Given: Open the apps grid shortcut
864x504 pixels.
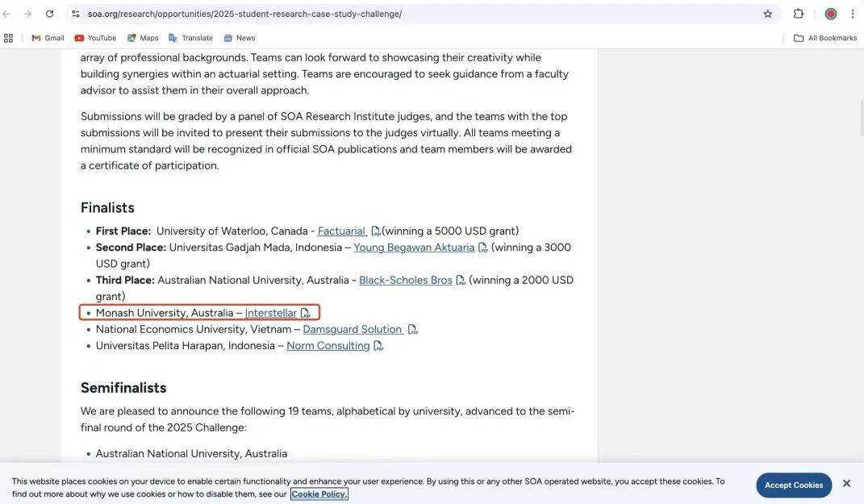Looking at the screenshot, I should (x=8, y=38).
